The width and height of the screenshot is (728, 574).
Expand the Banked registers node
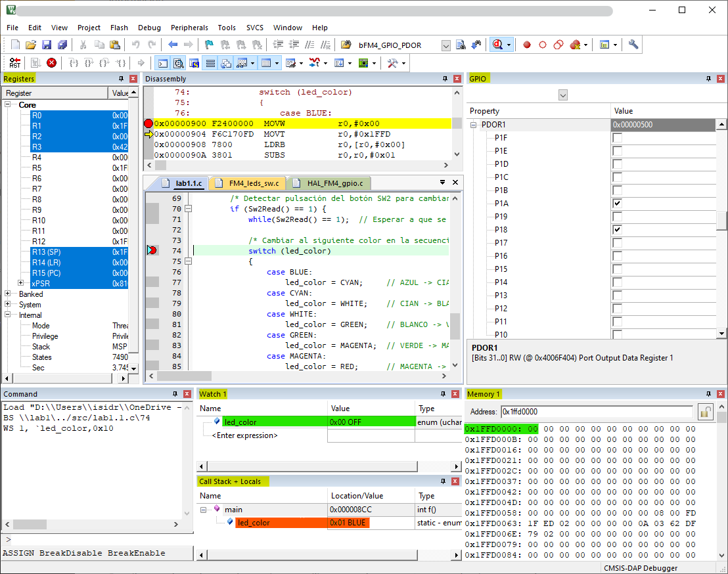point(8,294)
